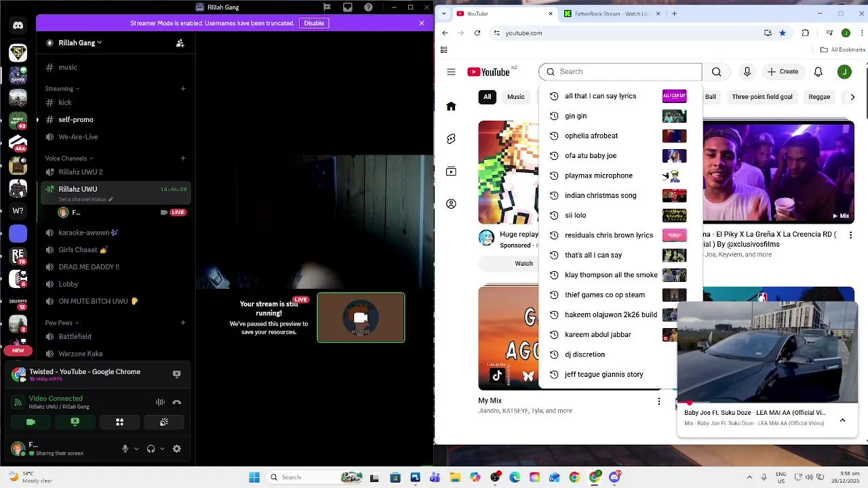Expand the Baby Joe miniplayer chevron

(843, 420)
